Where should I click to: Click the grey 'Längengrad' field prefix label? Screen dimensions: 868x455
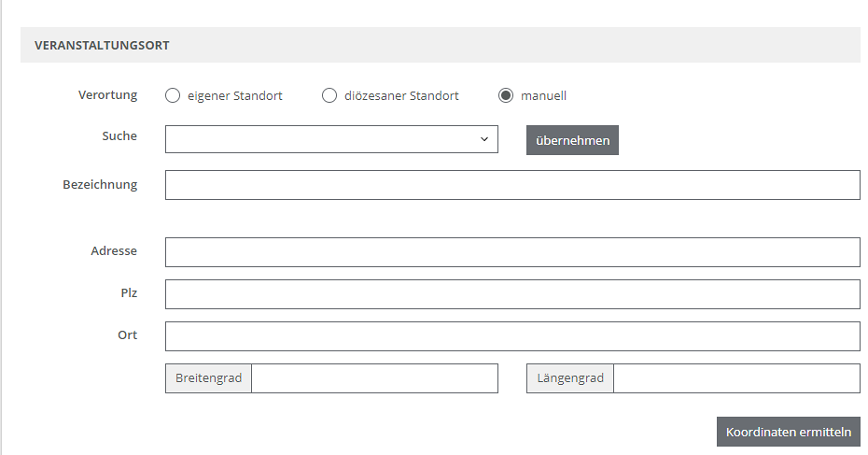click(569, 378)
